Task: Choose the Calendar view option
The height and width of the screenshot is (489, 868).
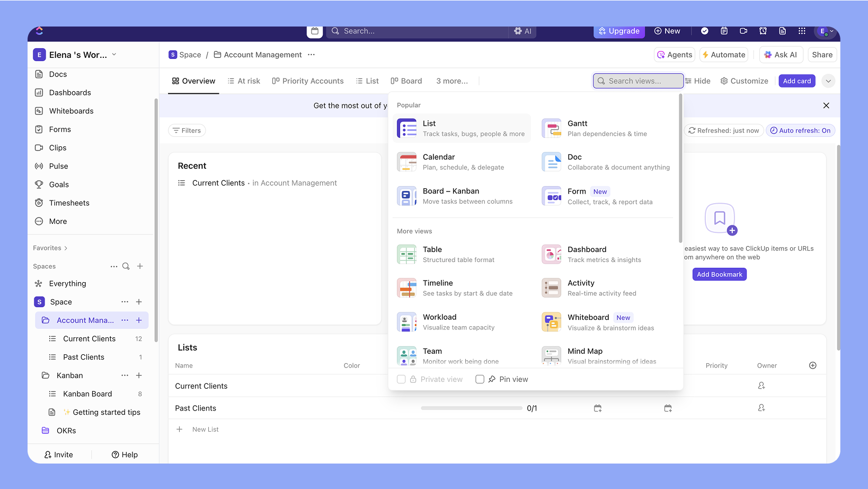Action: pos(462,162)
